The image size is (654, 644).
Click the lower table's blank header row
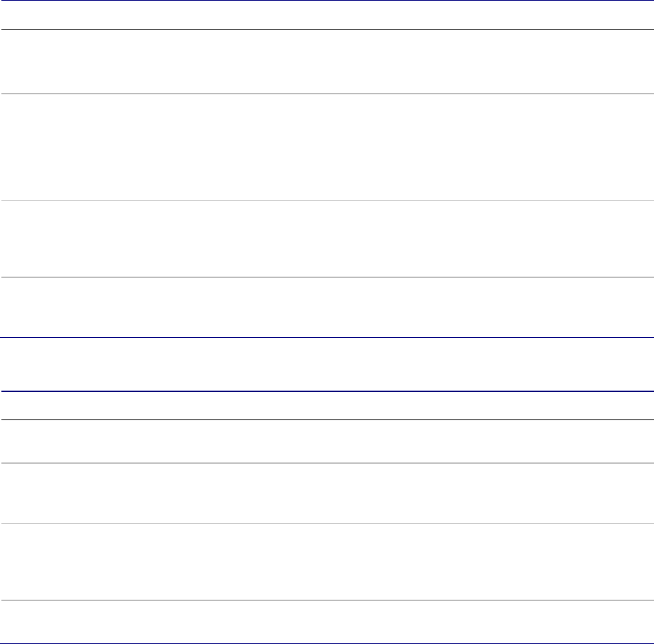[327, 405]
